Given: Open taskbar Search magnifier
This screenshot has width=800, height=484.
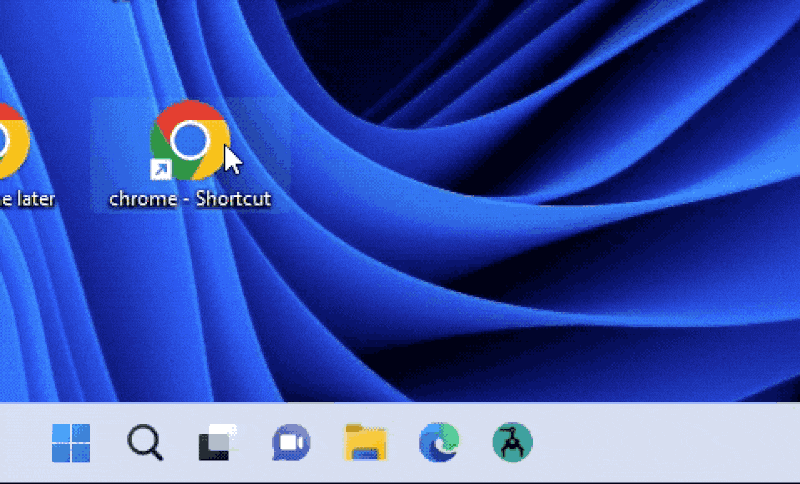Looking at the screenshot, I should pyautogui.click(x=145, y=442).
